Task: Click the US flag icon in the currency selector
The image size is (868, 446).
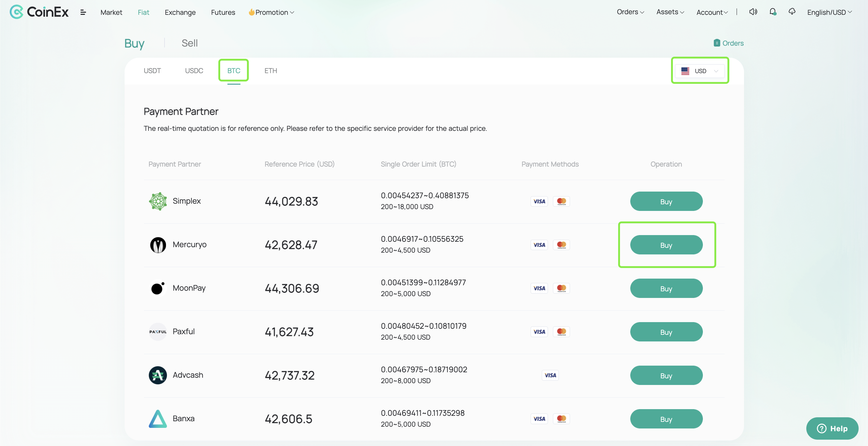Action: [685, 71]
